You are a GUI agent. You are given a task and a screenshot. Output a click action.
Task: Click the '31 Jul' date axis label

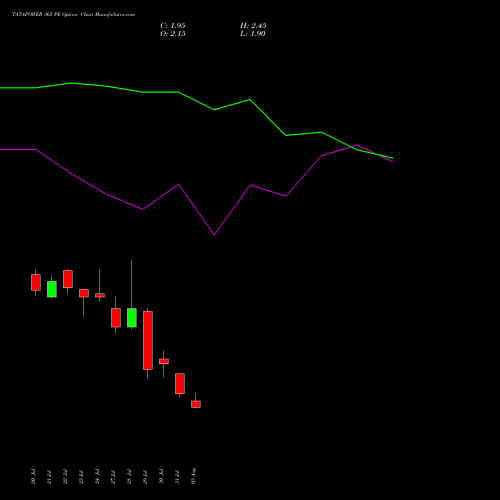[177, 477]
